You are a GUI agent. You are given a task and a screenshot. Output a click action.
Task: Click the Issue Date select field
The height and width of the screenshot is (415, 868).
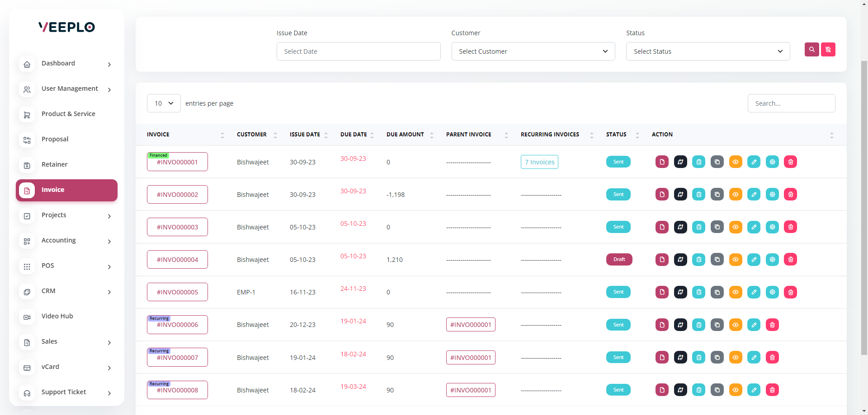click(x=358, y=51)
